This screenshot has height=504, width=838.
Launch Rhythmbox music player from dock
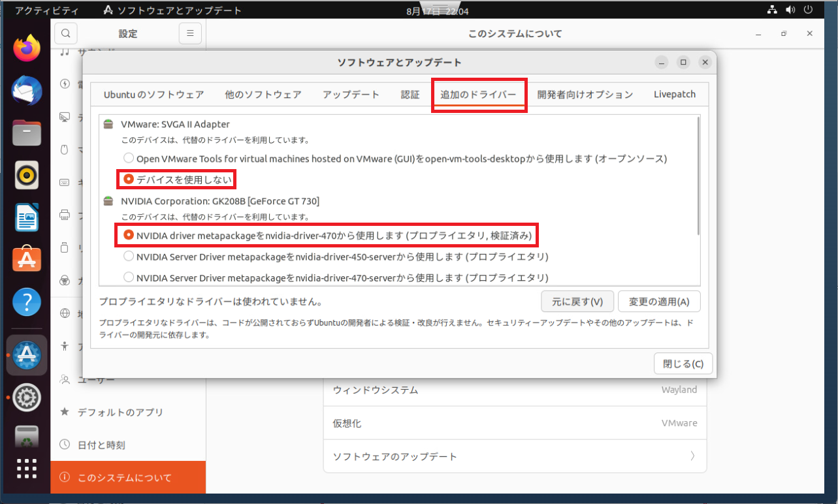[27, 175]
